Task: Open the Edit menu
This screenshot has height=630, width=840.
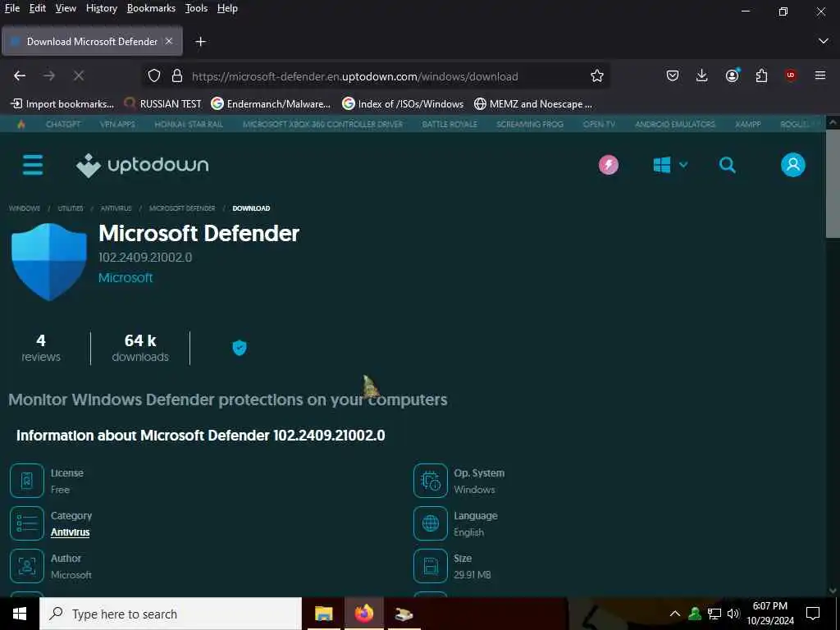Action: point(38,8)
